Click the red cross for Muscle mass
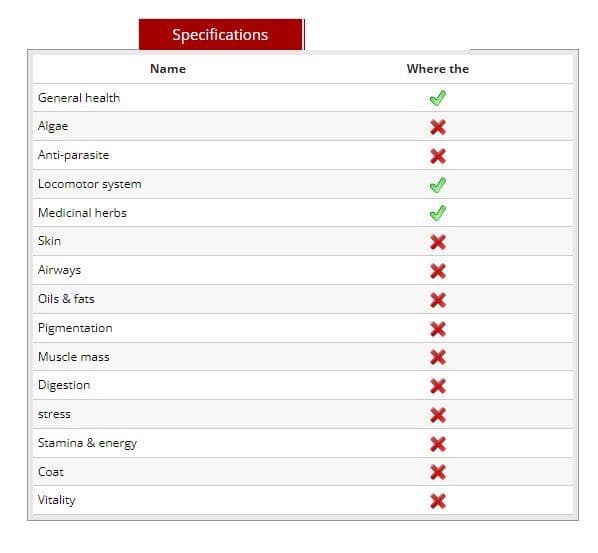 437,357
